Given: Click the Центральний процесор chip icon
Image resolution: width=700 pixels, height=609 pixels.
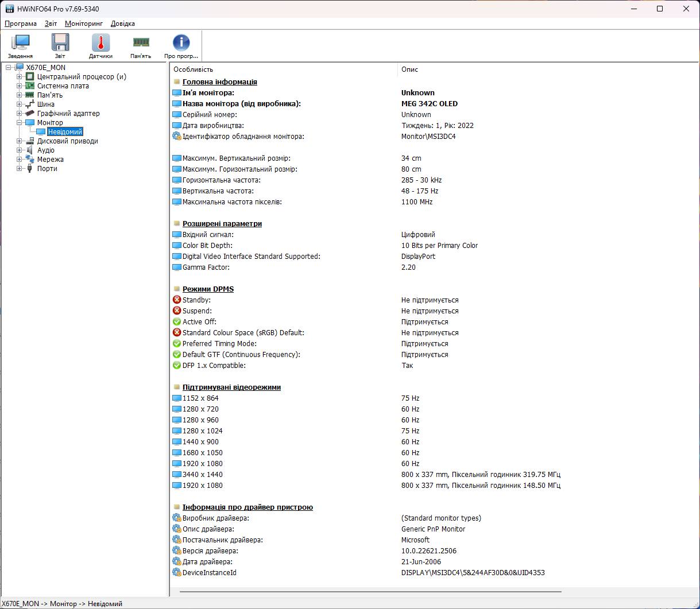Looking at the screenshot, I should (x=29, y=76).
